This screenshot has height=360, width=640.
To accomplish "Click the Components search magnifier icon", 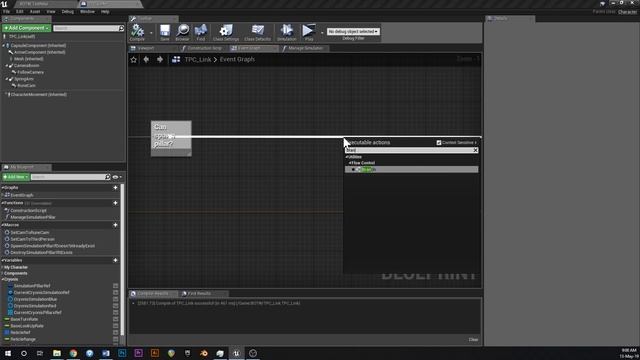I will pos(121,28).
